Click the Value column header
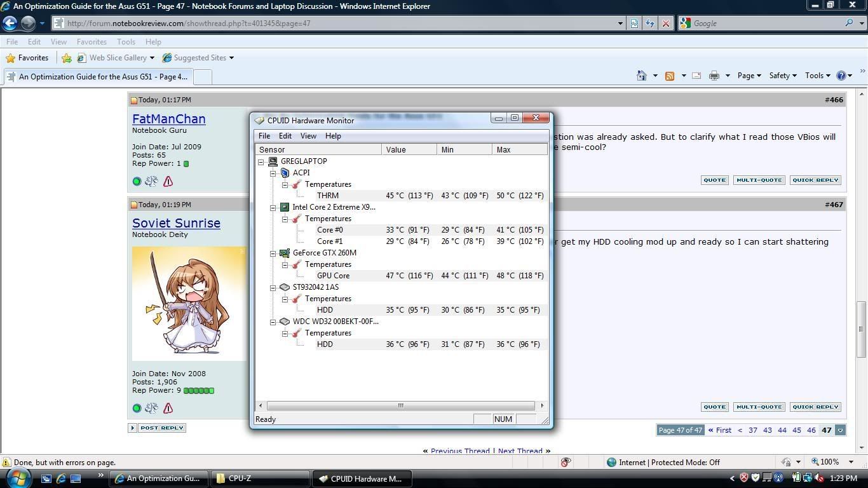This screenshot has width=868, height=488. (x=409, y=150)
